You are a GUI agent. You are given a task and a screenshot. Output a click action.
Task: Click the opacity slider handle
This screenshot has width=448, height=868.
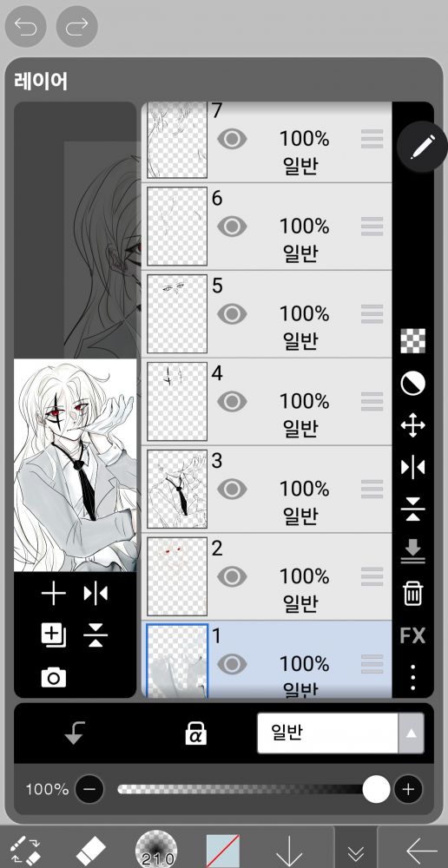(x=377, y=789)
